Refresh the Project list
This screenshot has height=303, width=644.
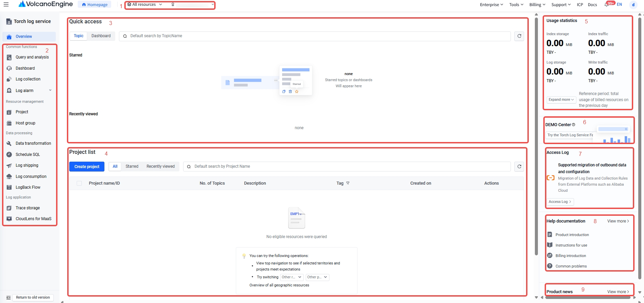point(519,166)
